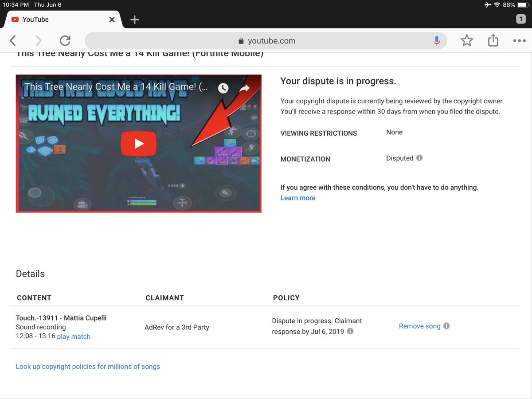Open the Learn more link
532x399 pixels.
[x=298, y=198]
